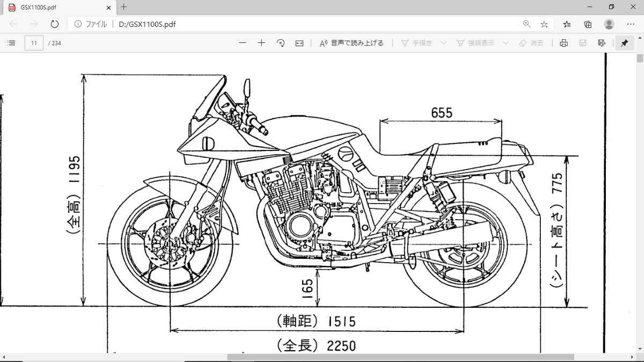Viewport: 644px width, 362px height.
Task: Save the PDF as a copy
Action: pos(602,43)
